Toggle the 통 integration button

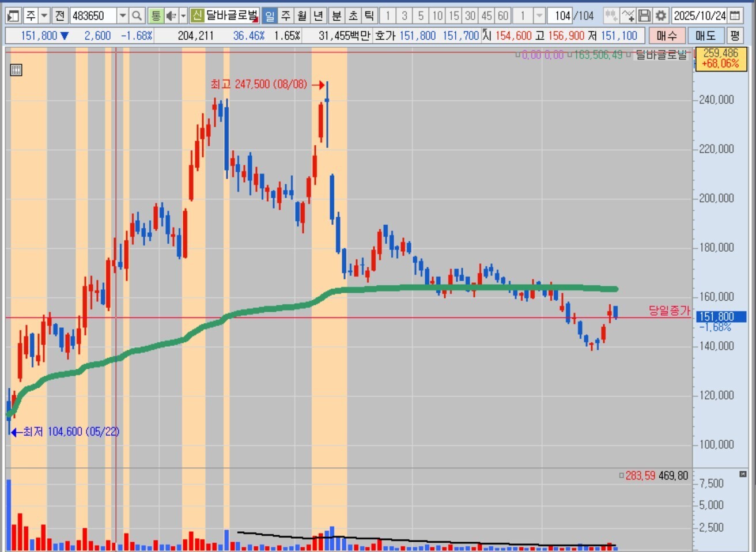156,16
